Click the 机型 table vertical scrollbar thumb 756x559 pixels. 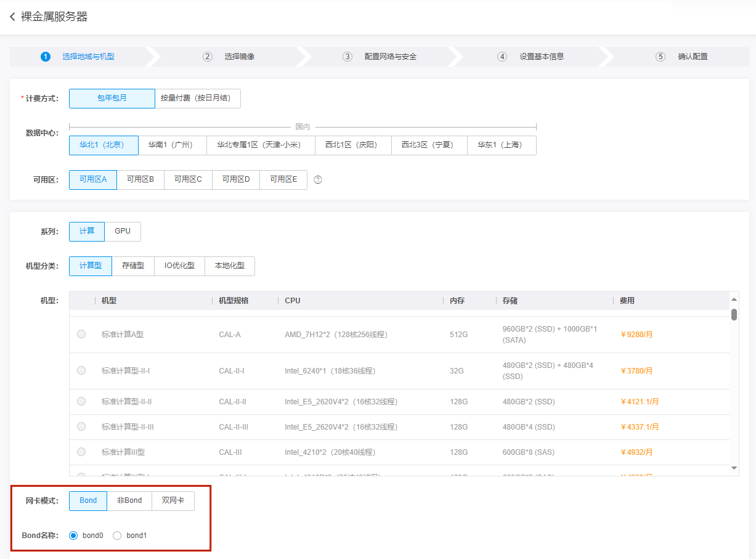pyautogui.click(x=734, y=315)
